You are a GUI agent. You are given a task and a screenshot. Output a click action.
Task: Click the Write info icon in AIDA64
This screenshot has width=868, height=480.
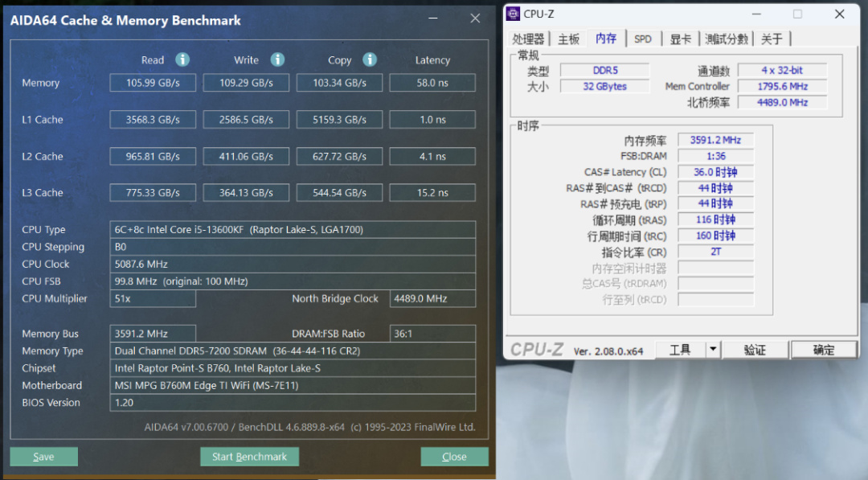(277, 59)
